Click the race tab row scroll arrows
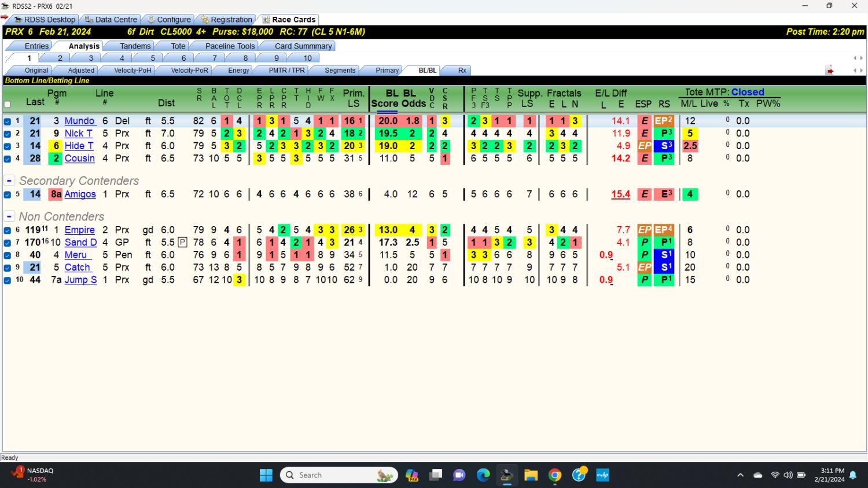The height and width of the screenshot is (488, 868). click(x=858, y=58)
